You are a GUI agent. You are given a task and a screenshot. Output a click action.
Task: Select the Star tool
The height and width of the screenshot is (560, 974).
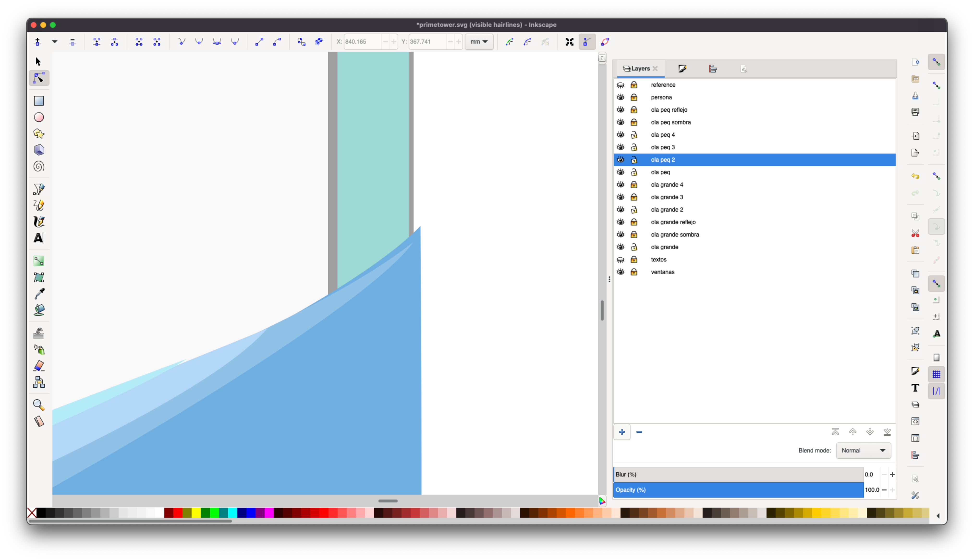coord(39,133)
